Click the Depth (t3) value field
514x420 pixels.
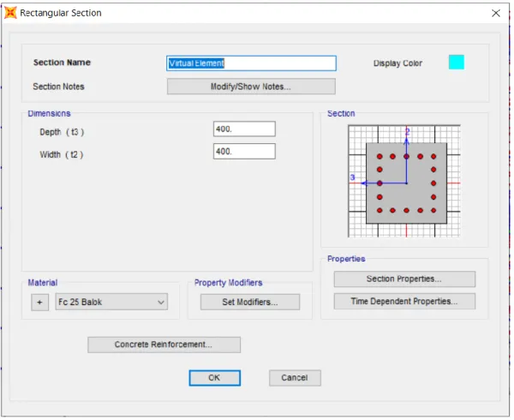[244, 129]
